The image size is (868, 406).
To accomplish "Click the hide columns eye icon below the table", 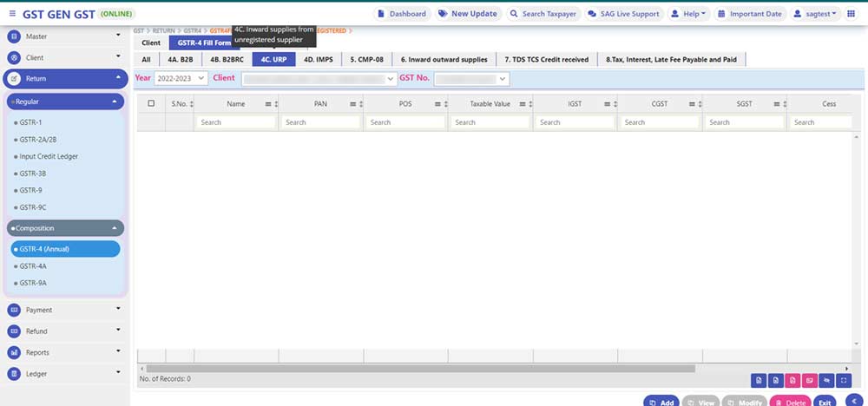I will coord(826,380).
